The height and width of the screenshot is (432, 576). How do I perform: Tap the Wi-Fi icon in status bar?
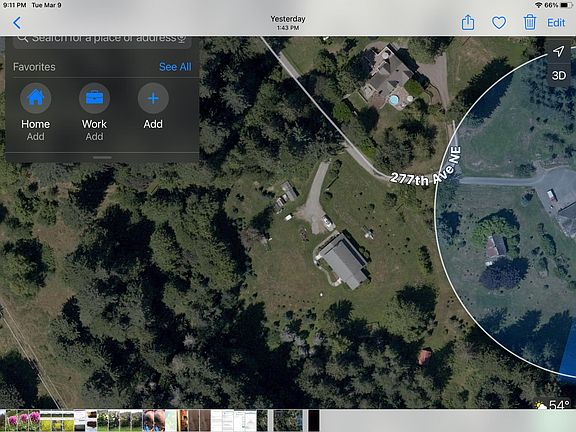pos(539,5)
